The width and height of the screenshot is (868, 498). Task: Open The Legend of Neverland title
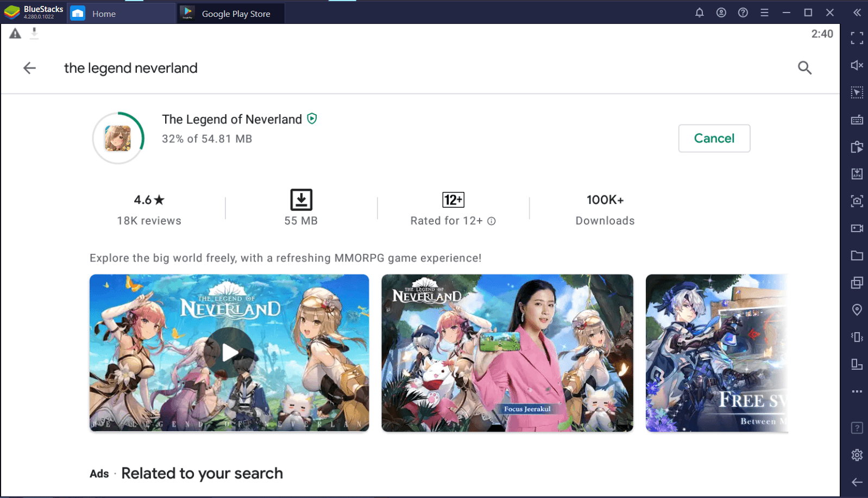tap(232, 119)
